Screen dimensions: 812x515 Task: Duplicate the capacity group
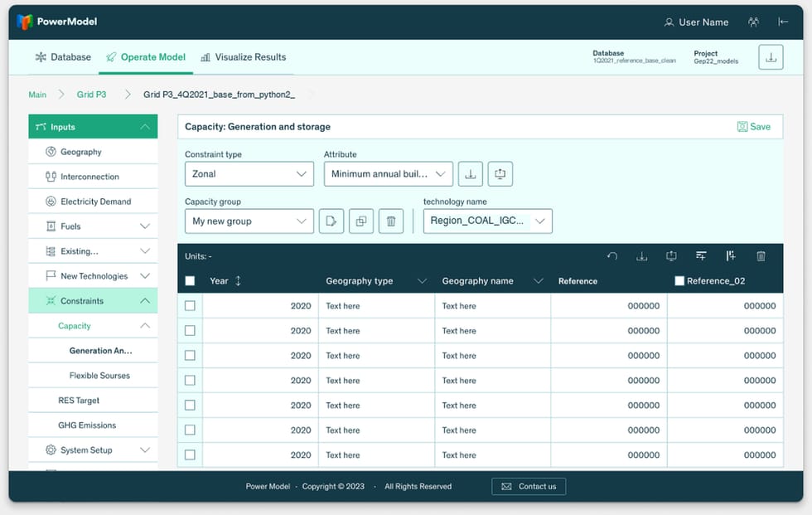click(361, 221)
